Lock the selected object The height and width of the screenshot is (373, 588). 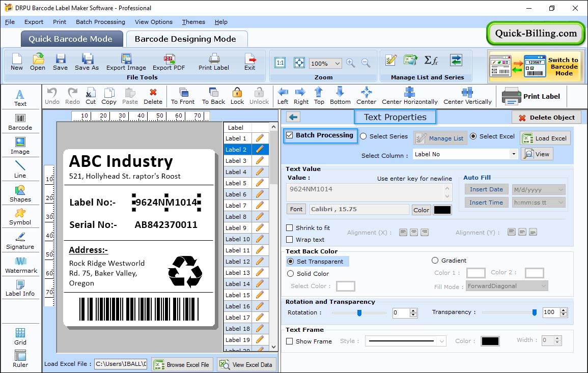tap(237, 96)
